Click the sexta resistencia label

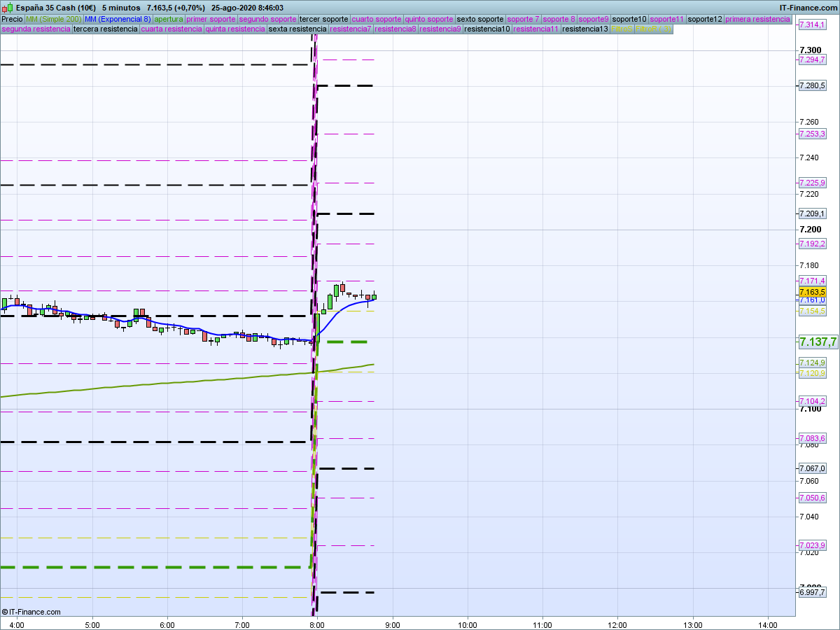297,29
